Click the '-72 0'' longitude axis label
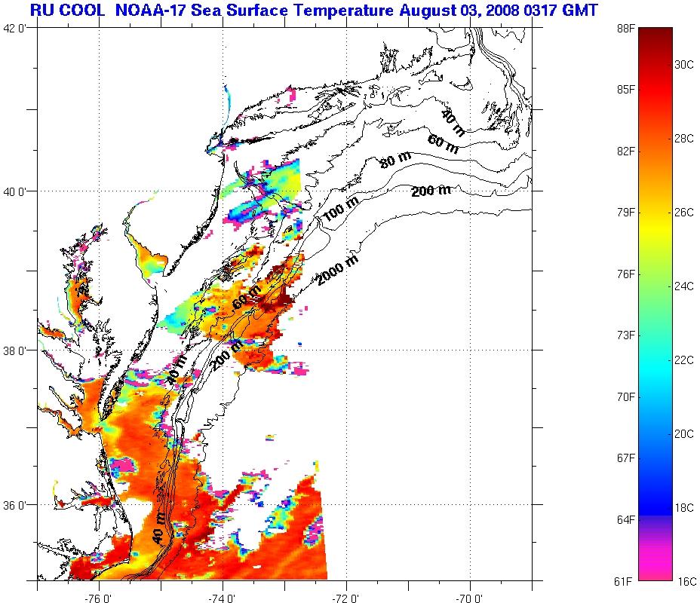Image resolution: width=700 pixels, height=603 pixels. [346, 598]
